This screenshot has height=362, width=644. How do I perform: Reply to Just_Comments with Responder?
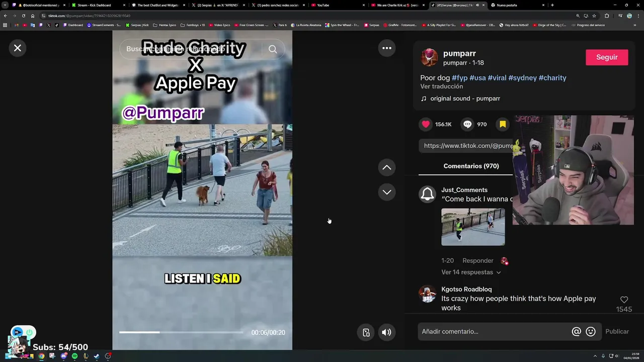[478, 260]
